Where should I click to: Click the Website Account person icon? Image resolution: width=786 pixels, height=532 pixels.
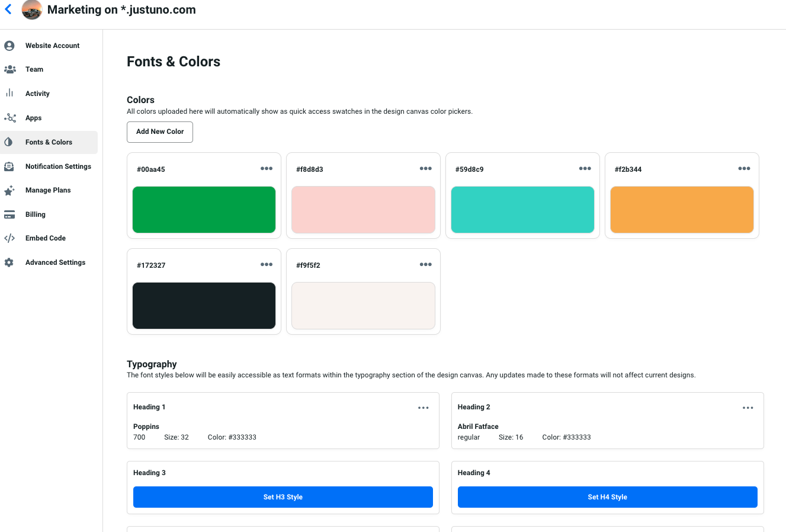(9, 46)
